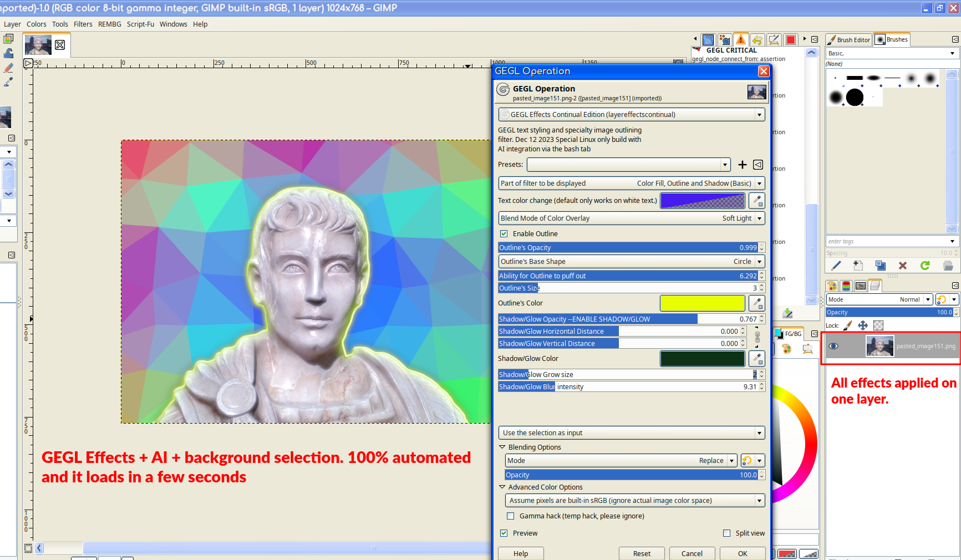
Task: Open the Colors palette dockable tab
Action: [832, 286]
